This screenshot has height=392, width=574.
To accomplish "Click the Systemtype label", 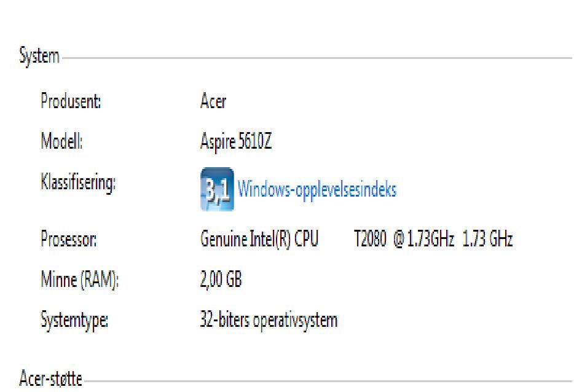I will point(74,320).
